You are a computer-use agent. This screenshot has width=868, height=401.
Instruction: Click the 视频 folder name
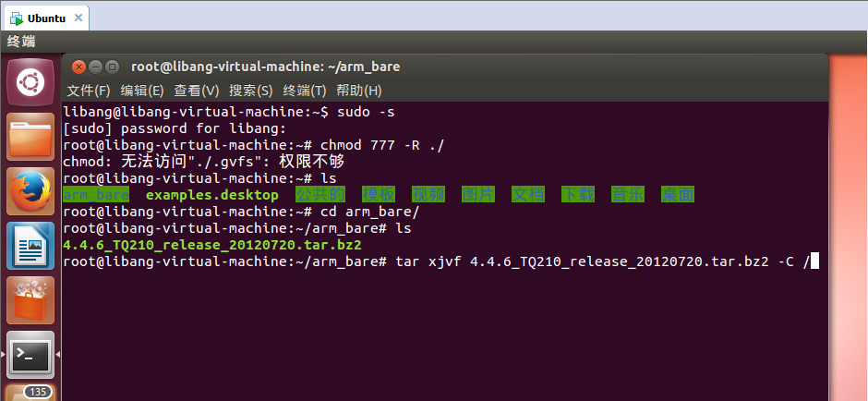pyautogui.click(x=428, y=195)
